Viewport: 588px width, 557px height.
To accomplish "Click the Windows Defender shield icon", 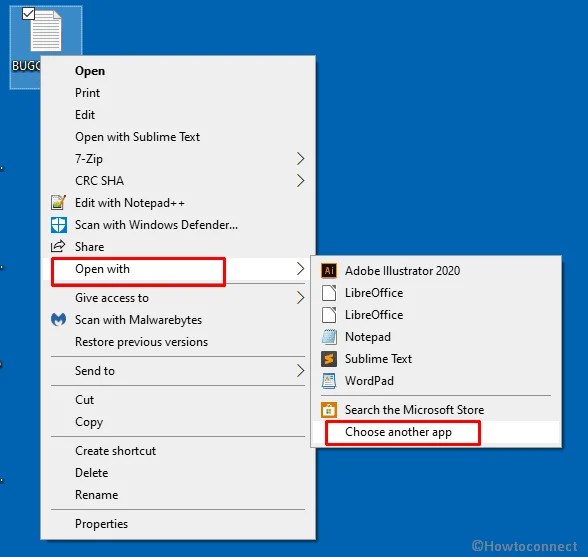I will (x=58, y=225).
